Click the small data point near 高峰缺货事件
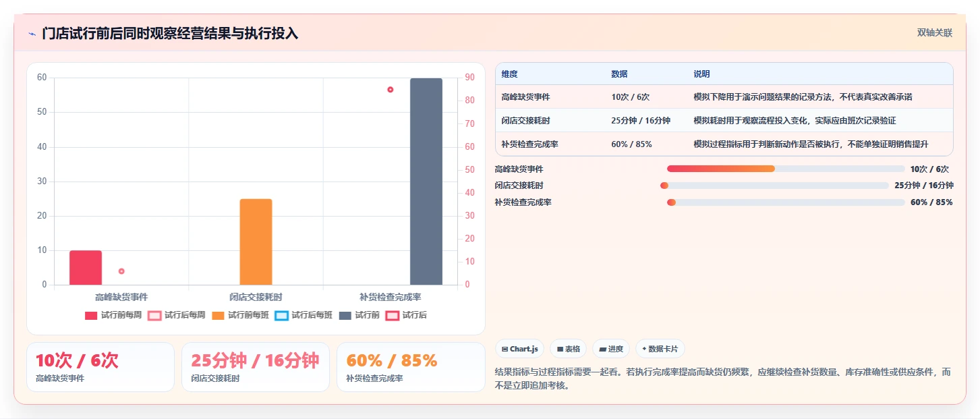 pos(121,271)
